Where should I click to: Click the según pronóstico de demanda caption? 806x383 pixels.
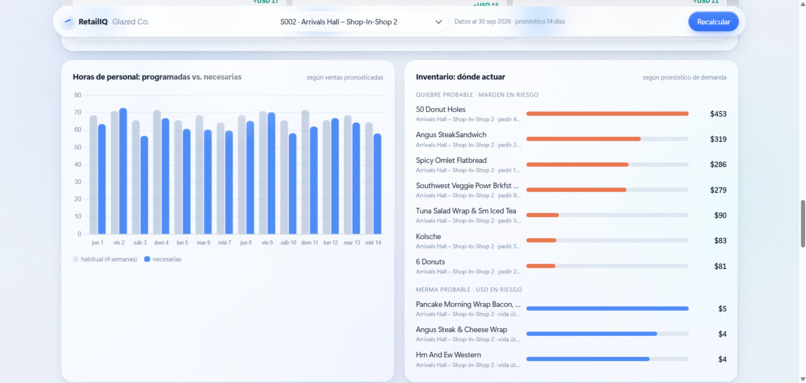coord(684,78)
